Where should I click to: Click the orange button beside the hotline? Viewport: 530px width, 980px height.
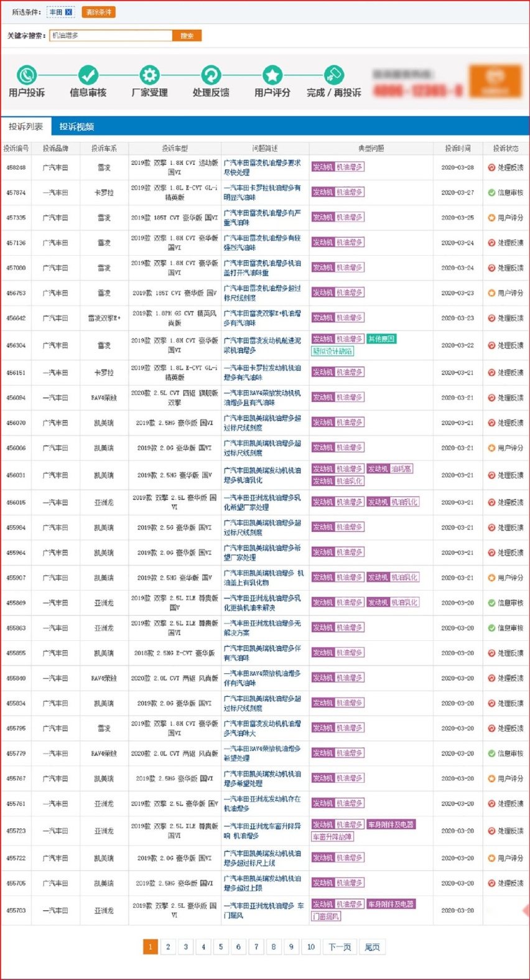click(x=495, y=81)
